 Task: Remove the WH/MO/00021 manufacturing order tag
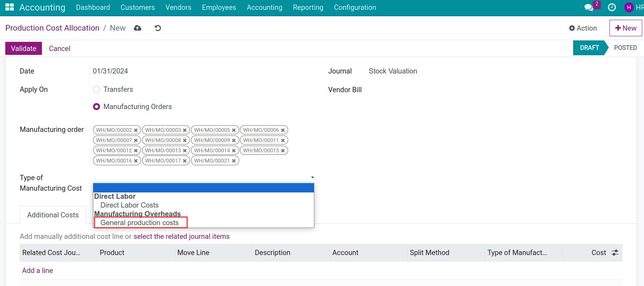[234, 161]
